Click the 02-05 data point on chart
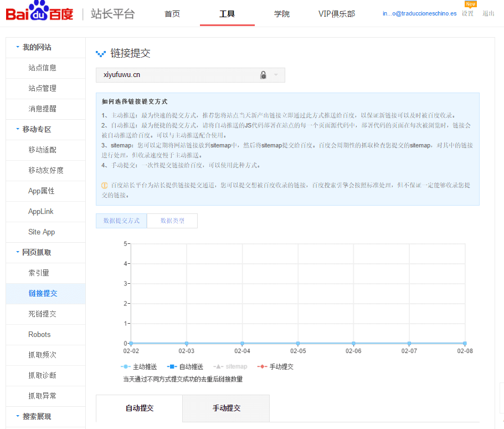 click(298, 344)
